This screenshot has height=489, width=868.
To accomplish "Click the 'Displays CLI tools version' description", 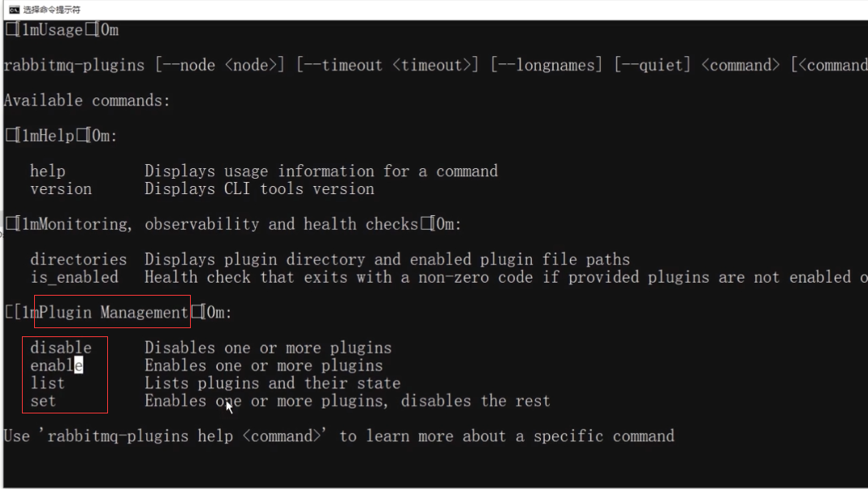I will tap(260, 188).
